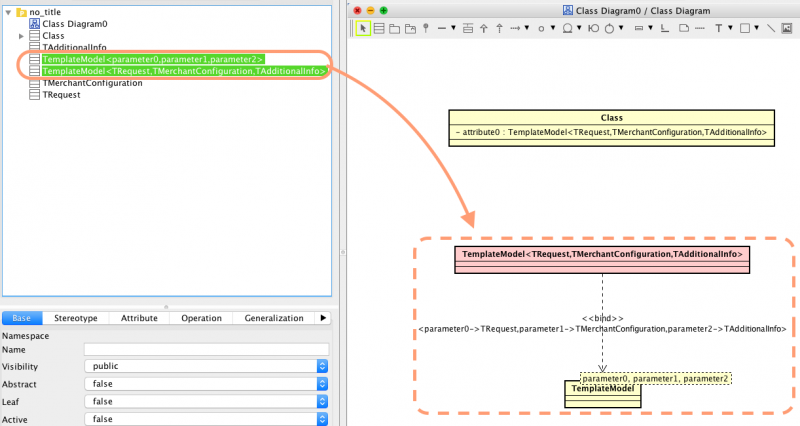Screen dimensions: 800x426
Task: Open the small circle tool dropdown
Action: [x=553, y=28]
